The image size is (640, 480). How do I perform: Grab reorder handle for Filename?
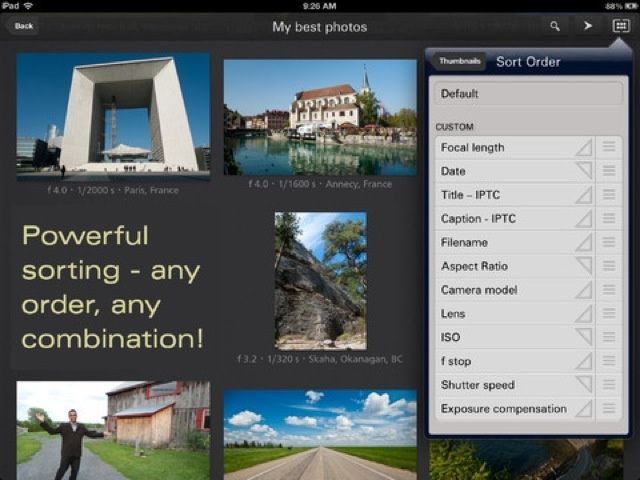point(609,242)
